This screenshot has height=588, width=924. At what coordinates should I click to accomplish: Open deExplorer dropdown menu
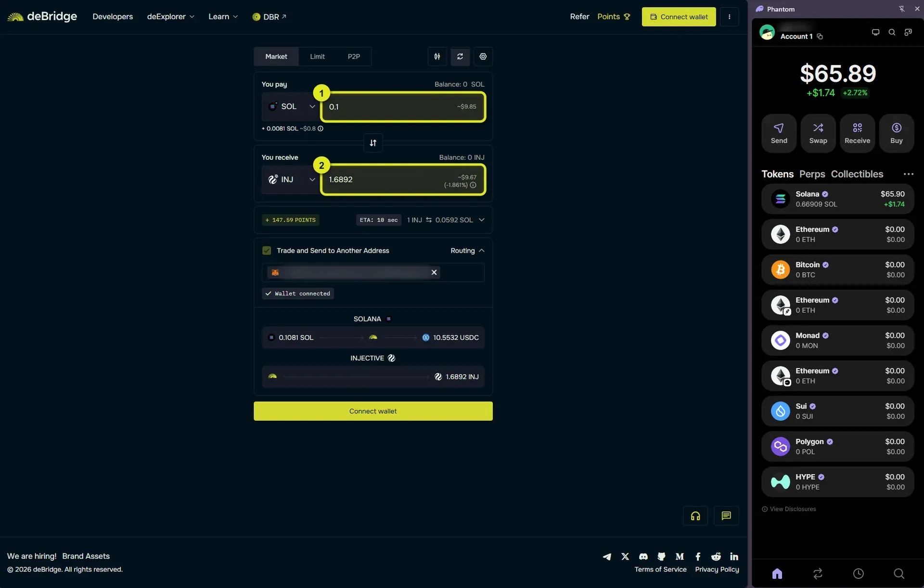(171, 17)
